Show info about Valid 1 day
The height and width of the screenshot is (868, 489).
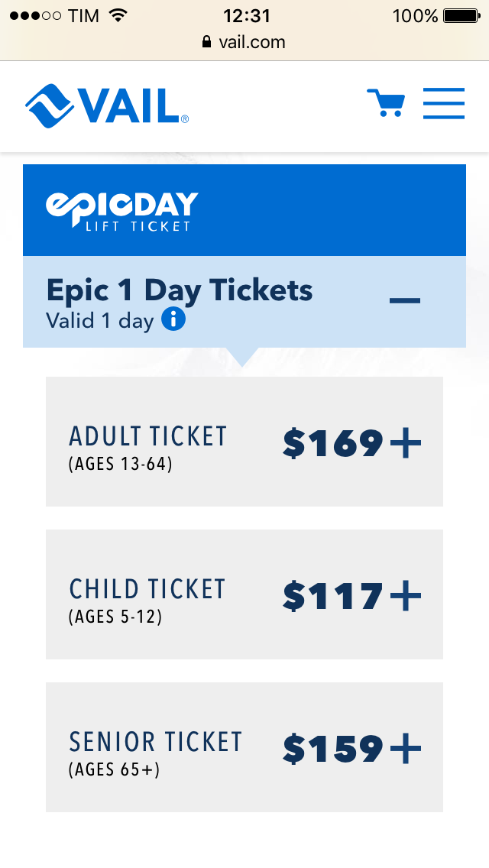click(173, 319)
